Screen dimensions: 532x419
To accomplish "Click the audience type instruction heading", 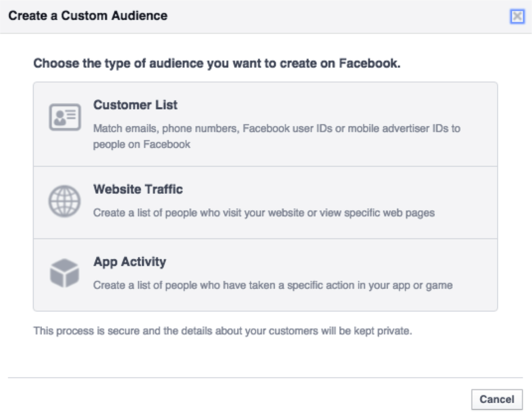I will tap(217, 63).
